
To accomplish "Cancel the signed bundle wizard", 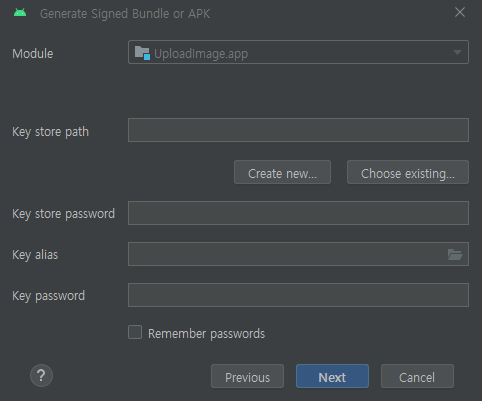I will [x=417, y=376].
